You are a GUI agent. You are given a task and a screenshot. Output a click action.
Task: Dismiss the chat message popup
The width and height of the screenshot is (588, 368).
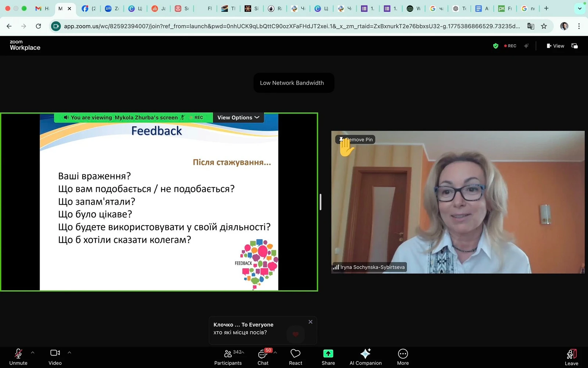(x=311, y=322)
